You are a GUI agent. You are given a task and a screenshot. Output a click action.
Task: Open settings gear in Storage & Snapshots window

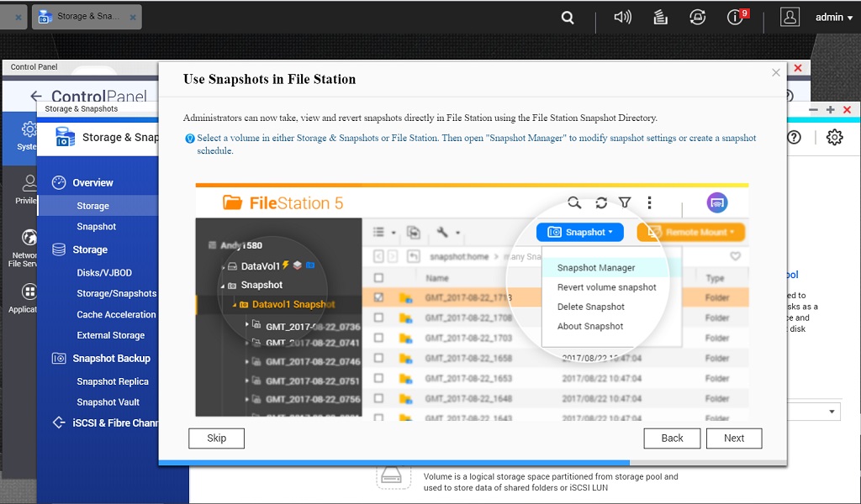835,137
